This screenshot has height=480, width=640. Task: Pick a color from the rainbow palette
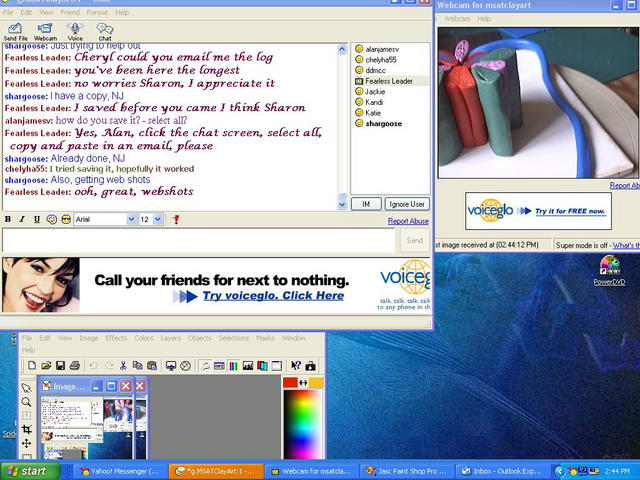pos(302,424)
